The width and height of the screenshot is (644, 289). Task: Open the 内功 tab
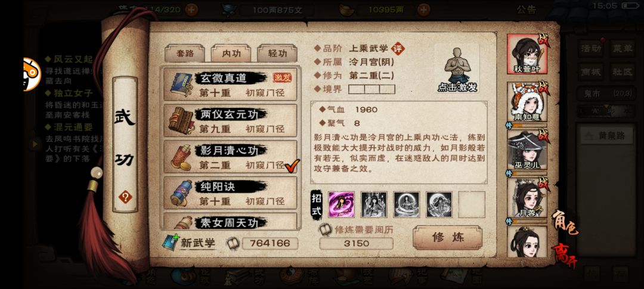pyautogui.click(x=231, y=54)
